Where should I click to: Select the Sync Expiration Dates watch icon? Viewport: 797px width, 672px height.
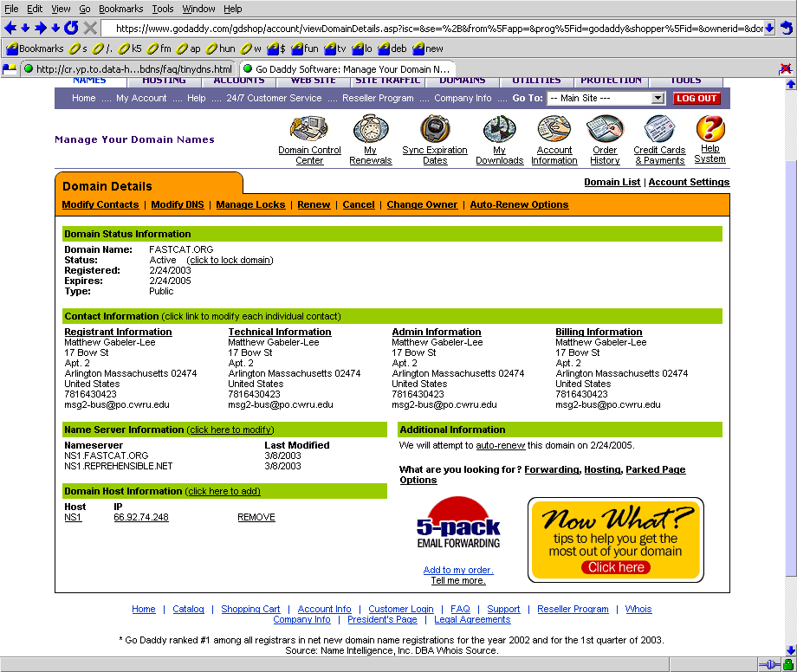[435, 128]
